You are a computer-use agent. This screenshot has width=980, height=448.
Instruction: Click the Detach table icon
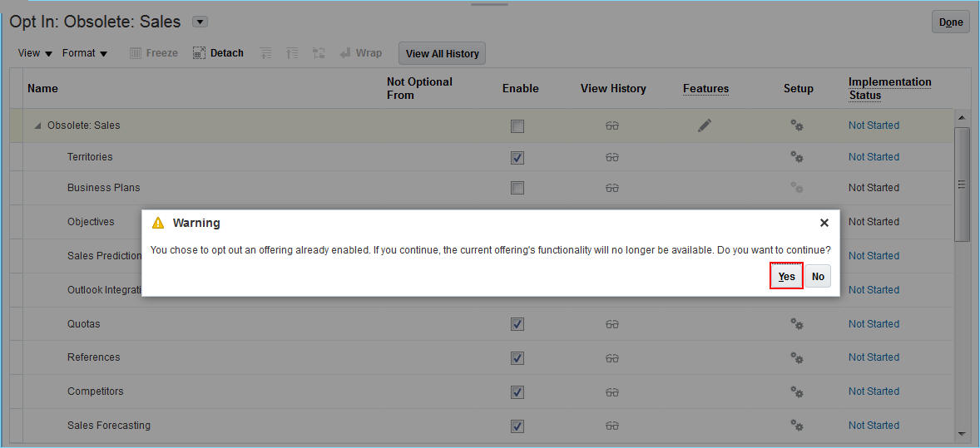pos(199,53)
